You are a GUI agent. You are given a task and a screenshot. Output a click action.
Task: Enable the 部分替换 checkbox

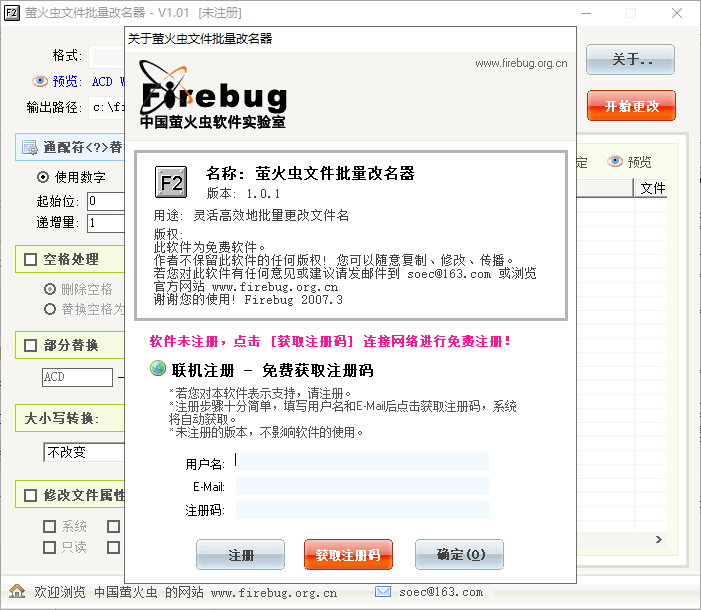click(x=30, y=345)
